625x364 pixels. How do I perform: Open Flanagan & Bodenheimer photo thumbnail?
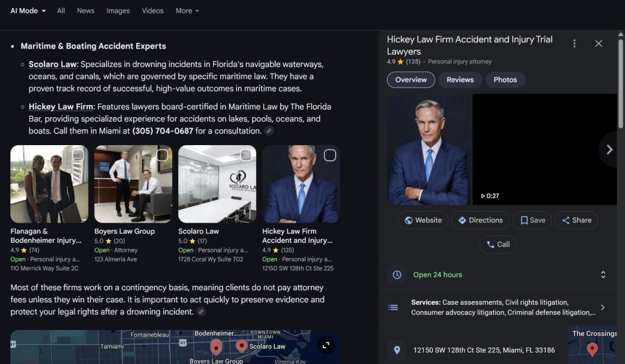click(x=49, y=184)
